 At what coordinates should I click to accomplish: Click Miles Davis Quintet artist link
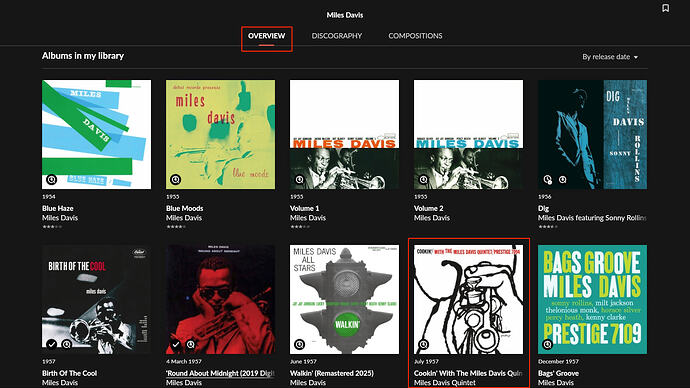pyautogui.click(x=444, y=383)
